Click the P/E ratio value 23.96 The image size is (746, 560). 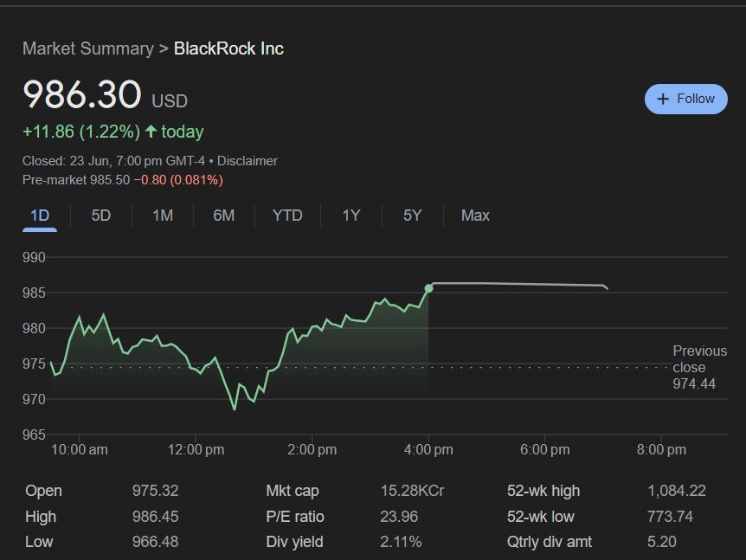(x=399, y=516)
